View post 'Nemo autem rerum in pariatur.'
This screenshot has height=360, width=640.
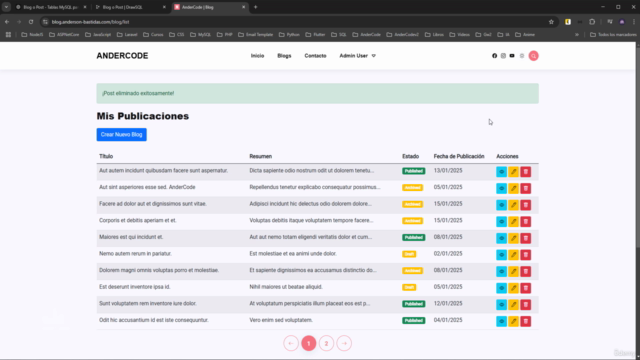[501, 255]
